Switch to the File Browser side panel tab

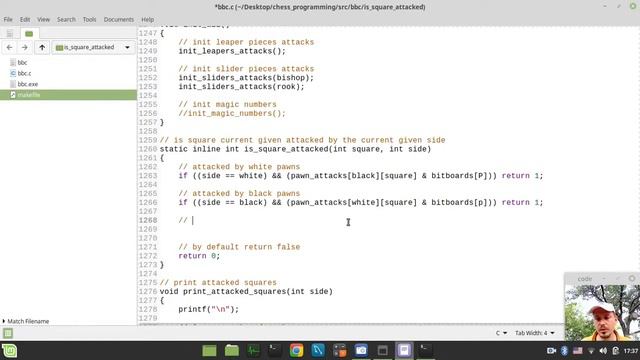pos(29,33)
